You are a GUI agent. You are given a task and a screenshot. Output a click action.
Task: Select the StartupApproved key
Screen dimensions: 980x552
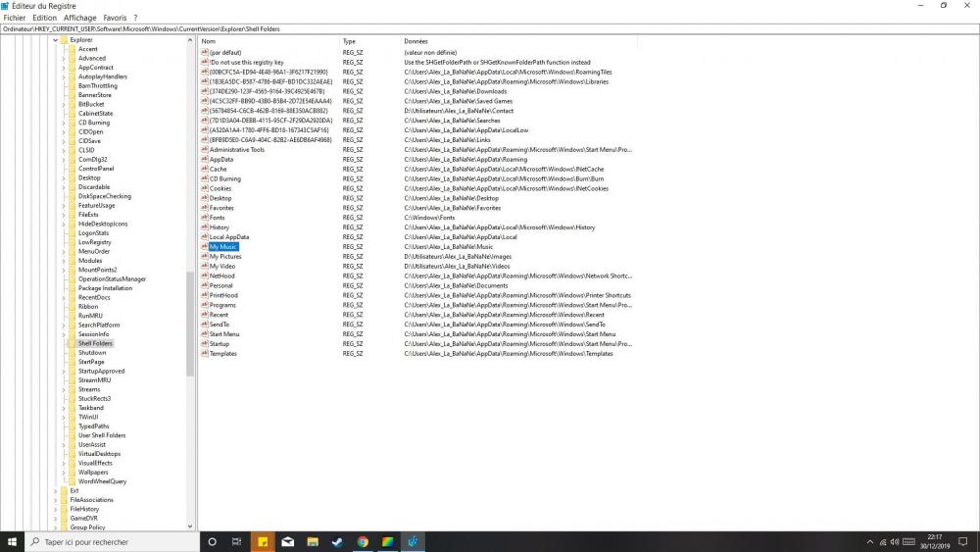point(101,371)
